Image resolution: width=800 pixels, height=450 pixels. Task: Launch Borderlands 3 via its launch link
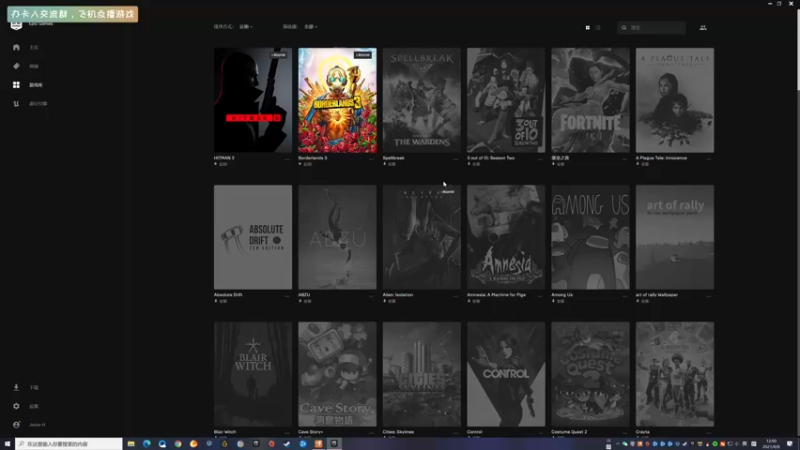[x=305, y=164]
